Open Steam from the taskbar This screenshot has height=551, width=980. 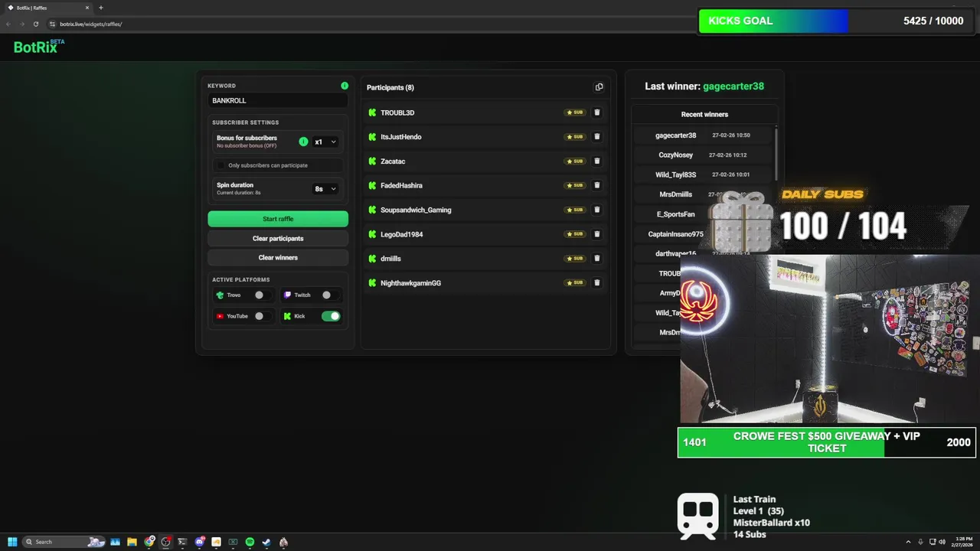(x=266, y=542)
